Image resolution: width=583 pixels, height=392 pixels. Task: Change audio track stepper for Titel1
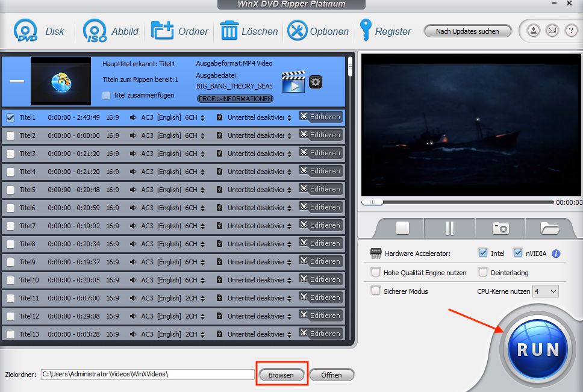[x=202, y=118]
